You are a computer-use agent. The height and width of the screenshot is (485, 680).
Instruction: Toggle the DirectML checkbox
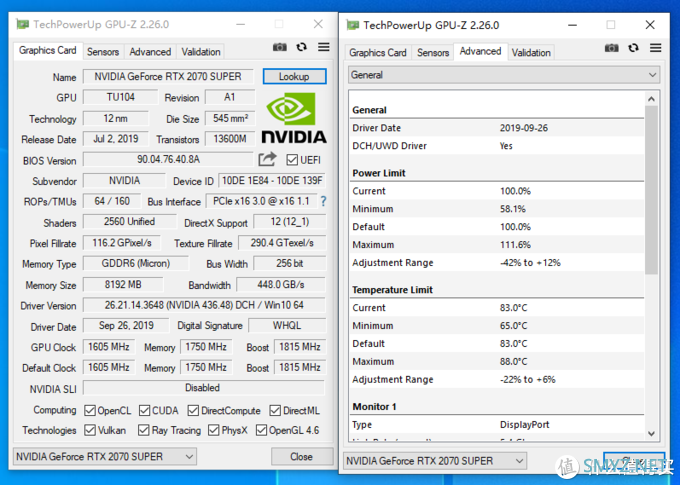[x=275, y=410]
